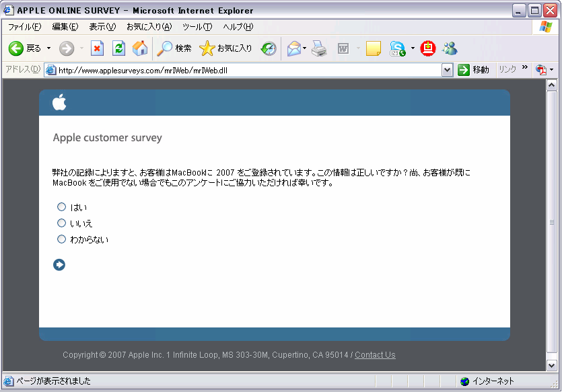Image resolution: width=562 pixels, height=392 pixels.
Task: Click the vertical scrollbar thumb
Action: [551, 222]
